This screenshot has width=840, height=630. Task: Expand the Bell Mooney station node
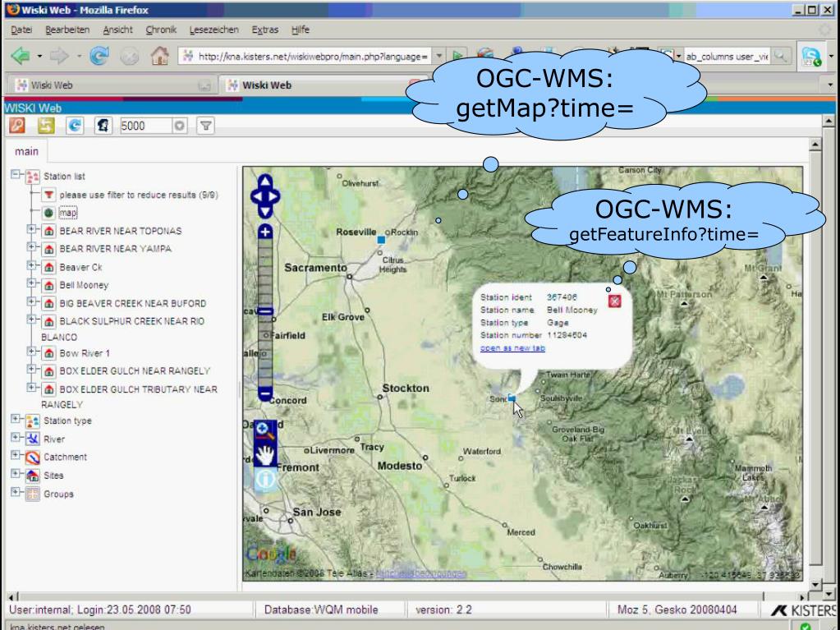coord(31,283)
